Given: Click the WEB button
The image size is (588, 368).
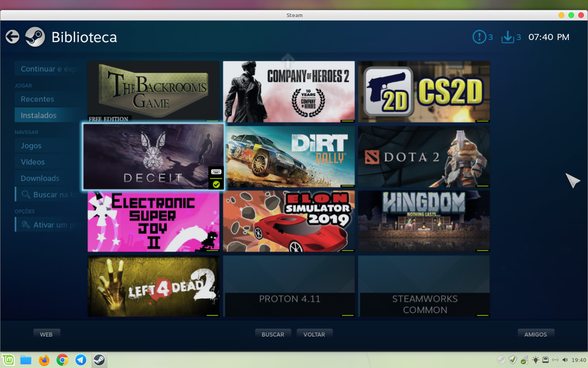Looking at the screenshot, I should pyautogui.click(x=46, y=334).
